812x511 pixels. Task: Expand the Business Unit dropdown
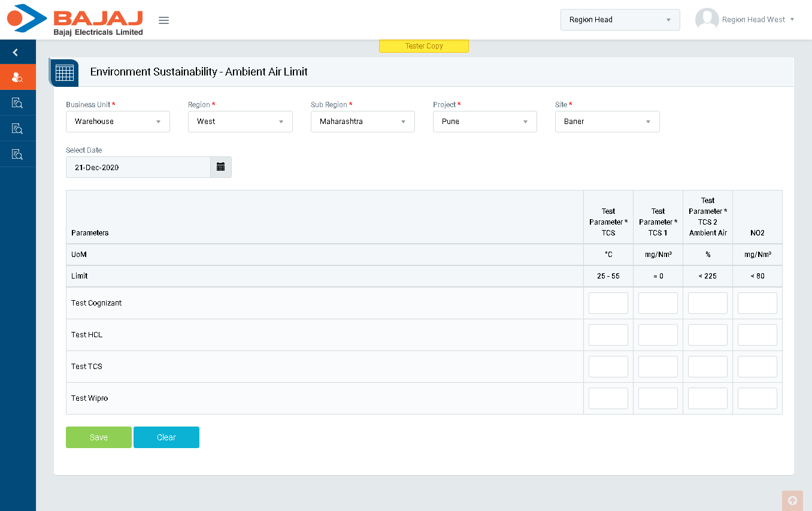[118, 122]
